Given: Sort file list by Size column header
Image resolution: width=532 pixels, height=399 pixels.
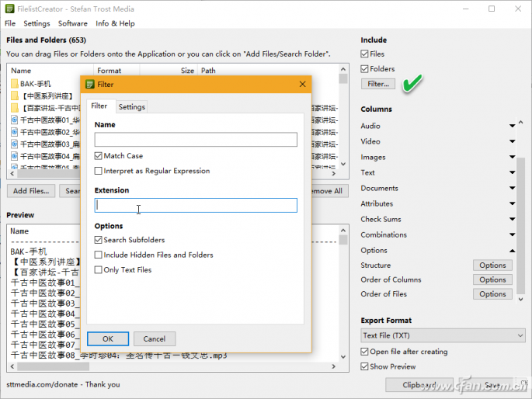Looking at the screenshot, I should pos(169,71).
